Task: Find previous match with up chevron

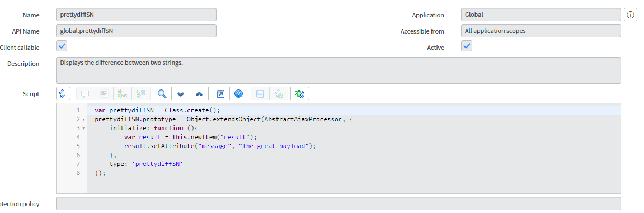Action: [199, 93]
